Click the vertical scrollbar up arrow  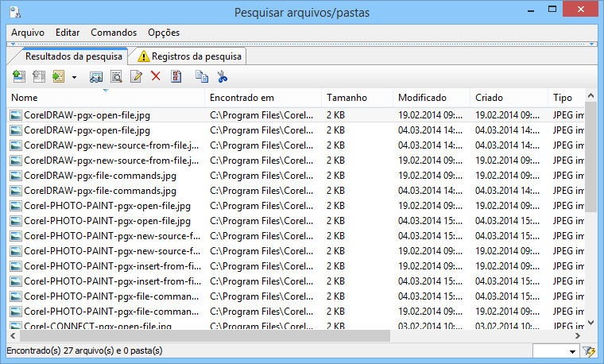point(591,95)
